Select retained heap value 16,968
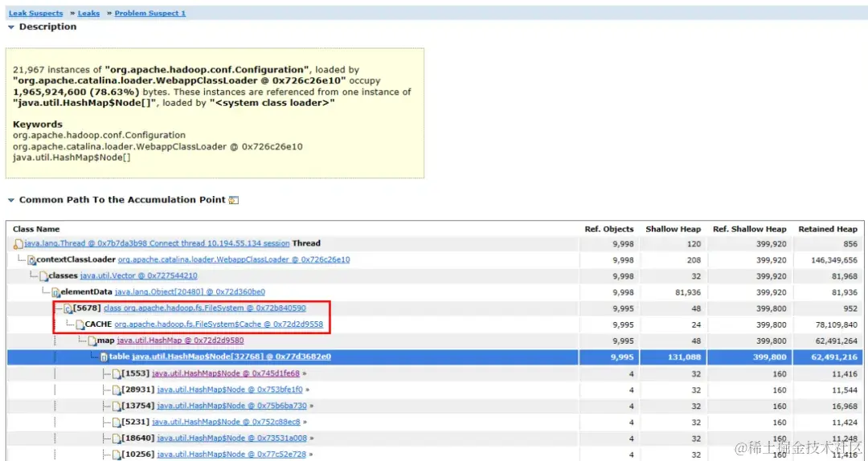868x461 pixels. [x=845, y=406]
